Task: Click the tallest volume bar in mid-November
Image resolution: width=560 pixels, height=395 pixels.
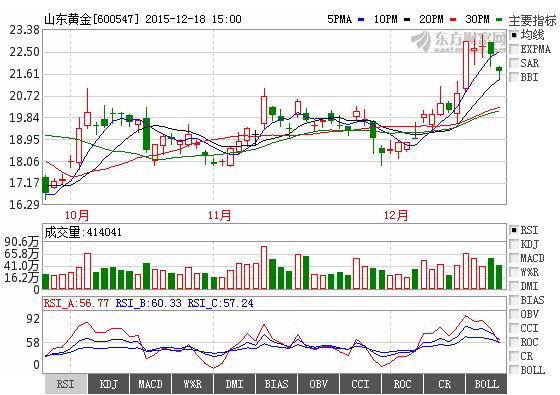Action: 264,268
